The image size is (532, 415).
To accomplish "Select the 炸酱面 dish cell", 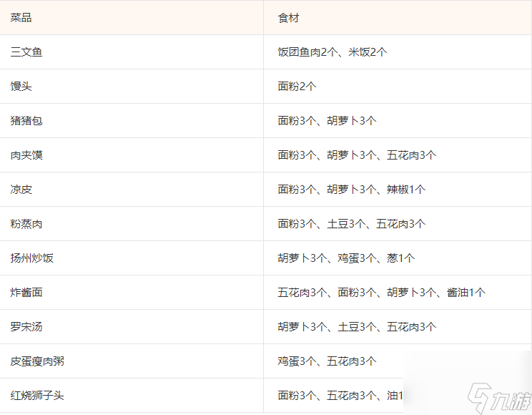I will click(26, 293).
